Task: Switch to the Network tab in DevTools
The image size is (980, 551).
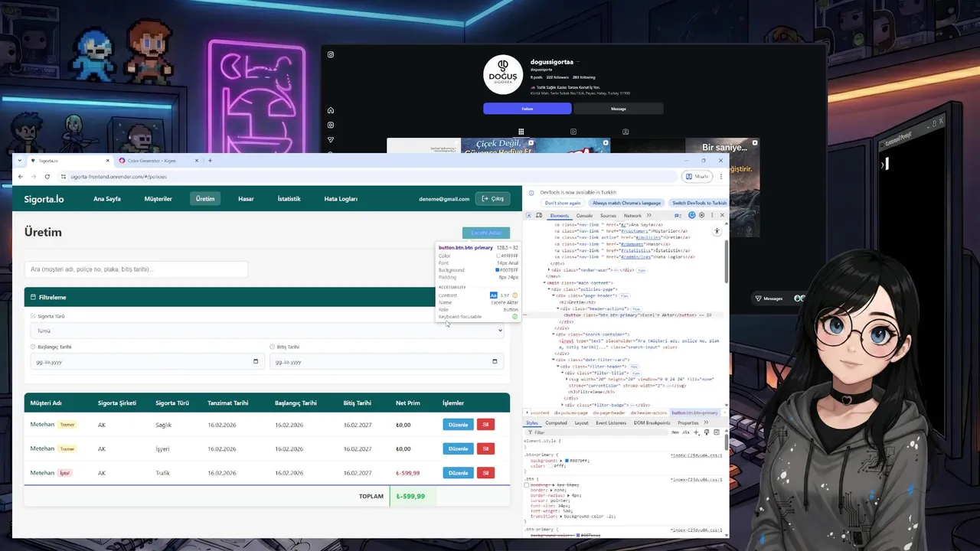Action: coord(632,216)
